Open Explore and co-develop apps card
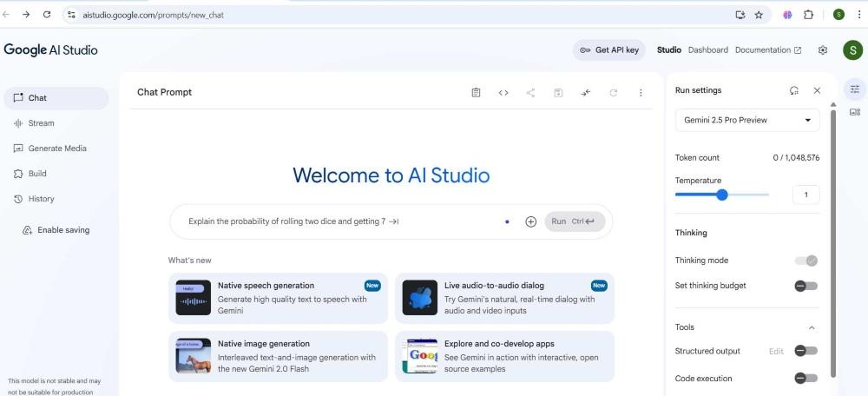Viewport: 868px width, 396px height. (x=505, y=356)
